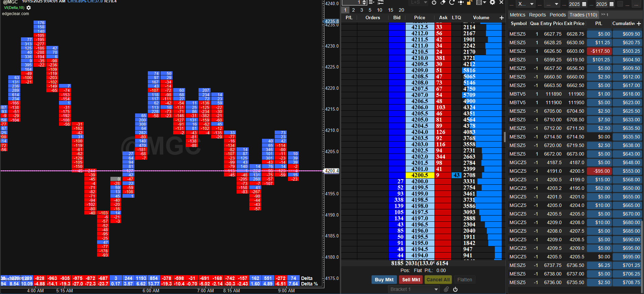Increase order quantity with up arrow
The image size is (644, 294).
tap(364, 1)
